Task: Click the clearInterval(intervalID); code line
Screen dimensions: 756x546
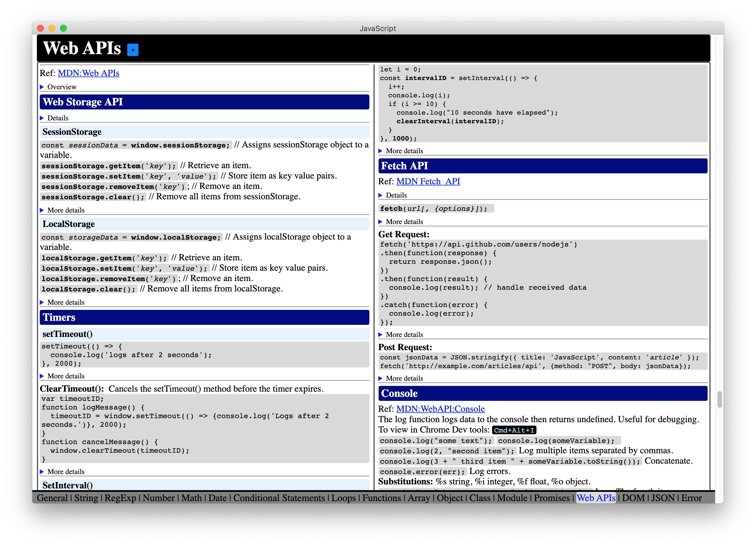Action: pos(450,121)
